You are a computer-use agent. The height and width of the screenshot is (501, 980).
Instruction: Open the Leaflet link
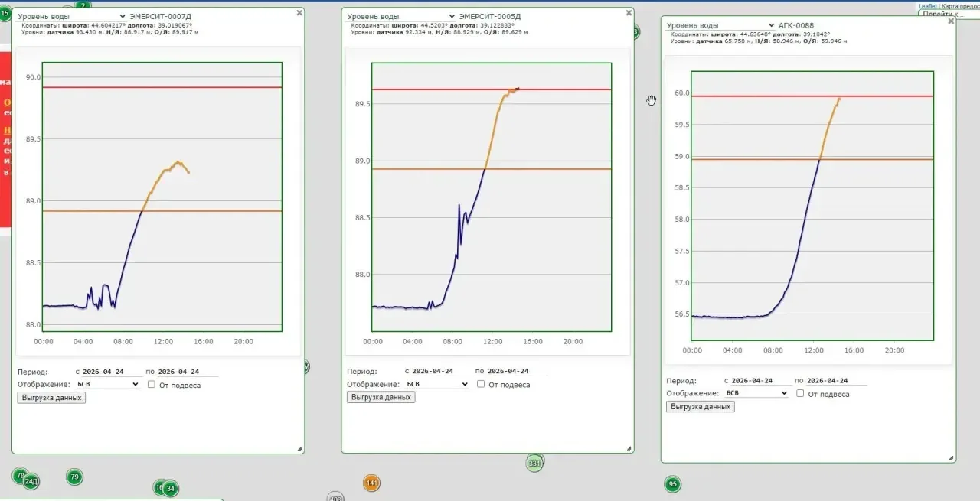point(928,6)
